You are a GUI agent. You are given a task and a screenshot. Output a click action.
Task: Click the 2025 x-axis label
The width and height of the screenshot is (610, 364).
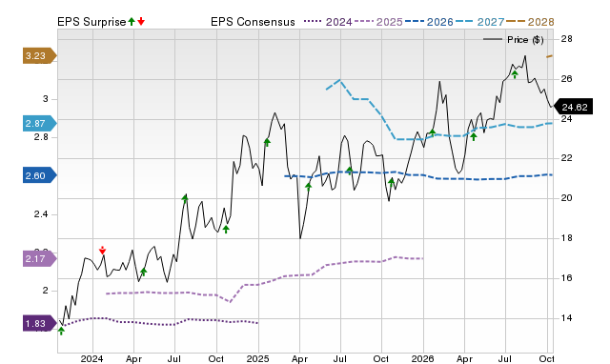(x=257, y=358)
